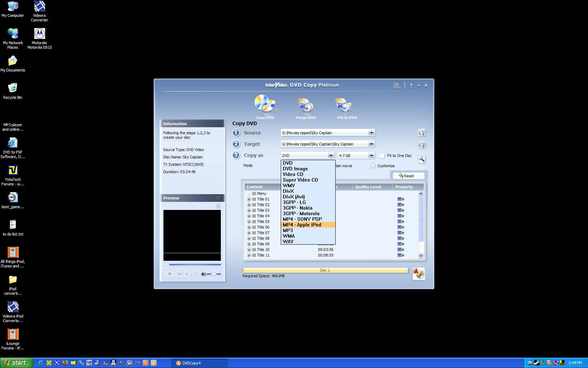Screen dimensions: 588x368
Task: Choose MP4 - SONY PSP format
Action: 308,219
